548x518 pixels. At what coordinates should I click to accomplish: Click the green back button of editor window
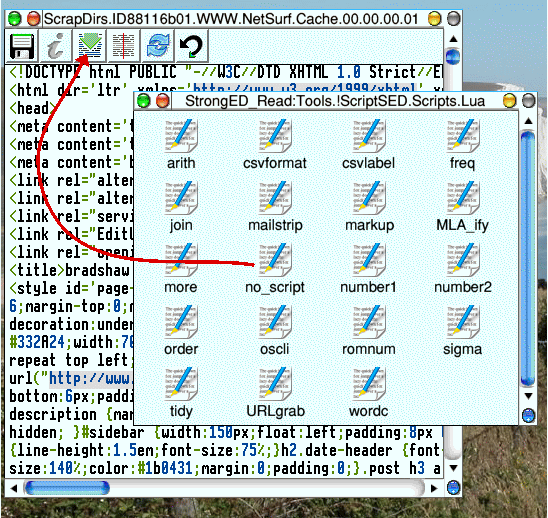(15, 19)
